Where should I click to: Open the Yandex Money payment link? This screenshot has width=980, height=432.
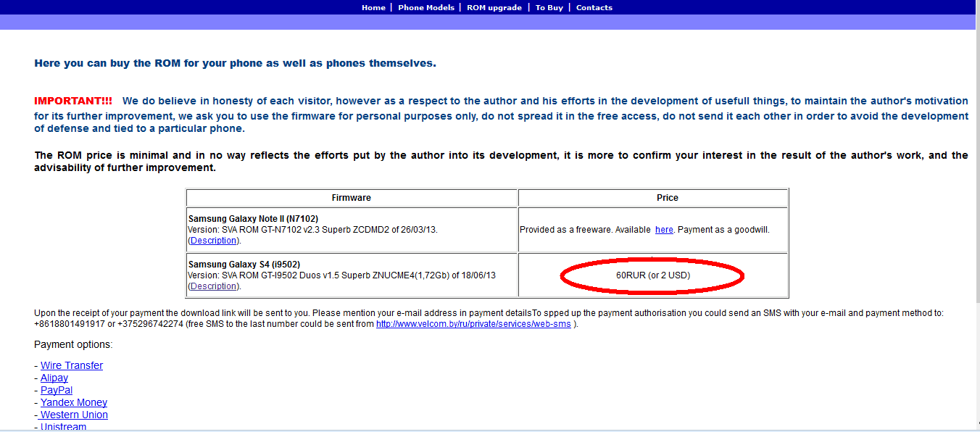tap(74, 402)
